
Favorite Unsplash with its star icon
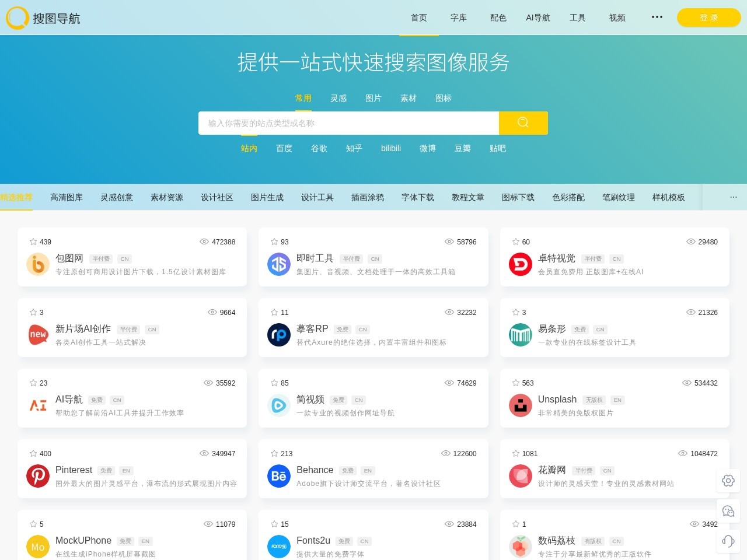(x=516, y=383)
